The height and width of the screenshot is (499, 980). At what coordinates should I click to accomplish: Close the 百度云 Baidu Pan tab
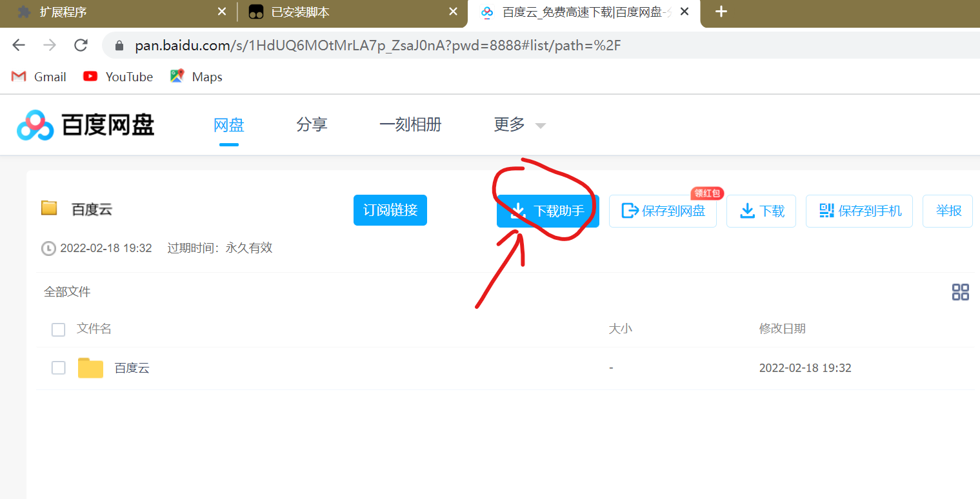tap(685, 12)
